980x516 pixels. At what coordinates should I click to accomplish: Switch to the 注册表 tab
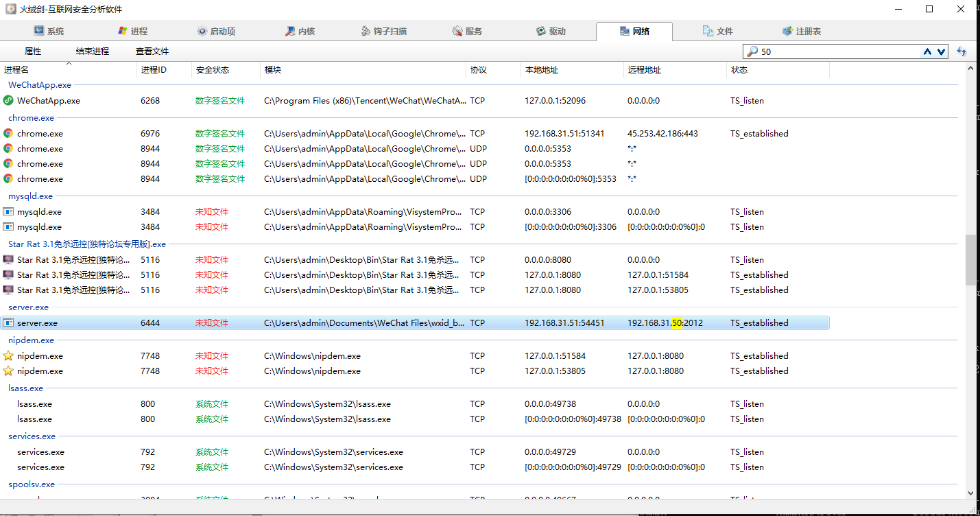tap(802, 31)
